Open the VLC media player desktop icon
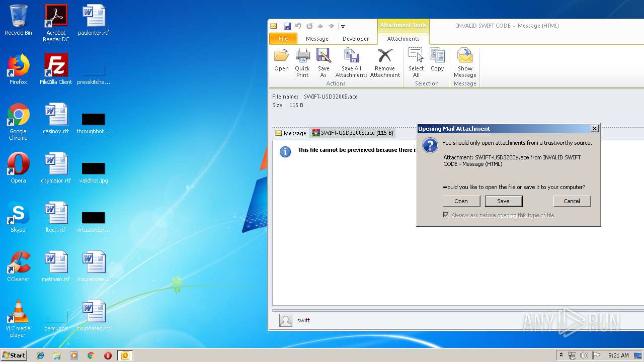Screen dimensions: 644x362 18,319
